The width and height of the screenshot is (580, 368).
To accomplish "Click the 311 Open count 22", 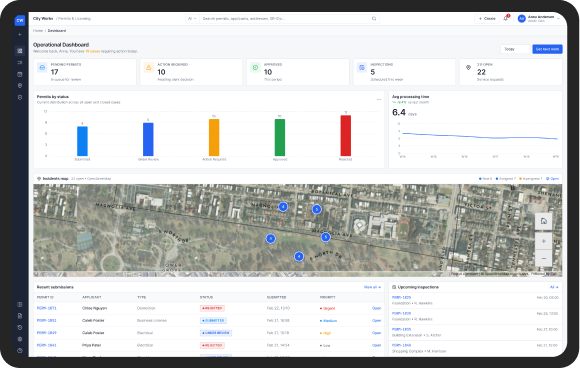I will point(481,72).
